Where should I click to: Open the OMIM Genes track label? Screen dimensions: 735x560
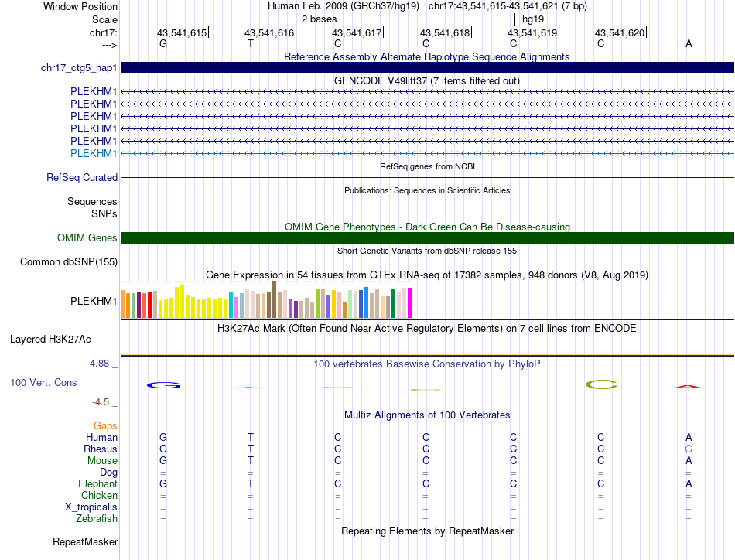coord(87,237)
